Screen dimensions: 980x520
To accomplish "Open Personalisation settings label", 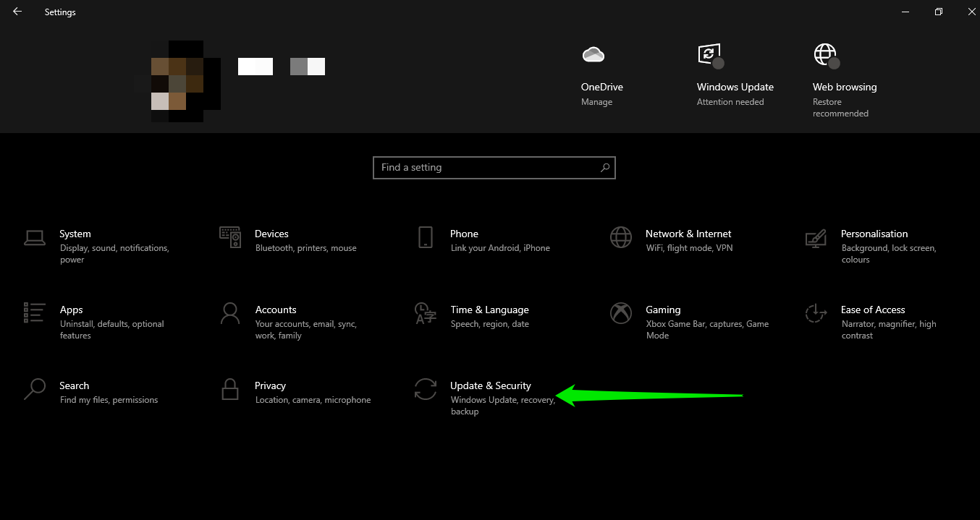I will [x=874, y=234].
